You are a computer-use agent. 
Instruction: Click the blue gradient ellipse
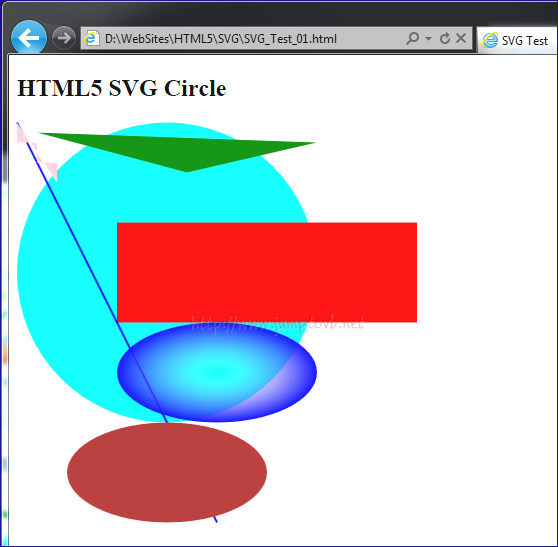click(x=217, y=372)
